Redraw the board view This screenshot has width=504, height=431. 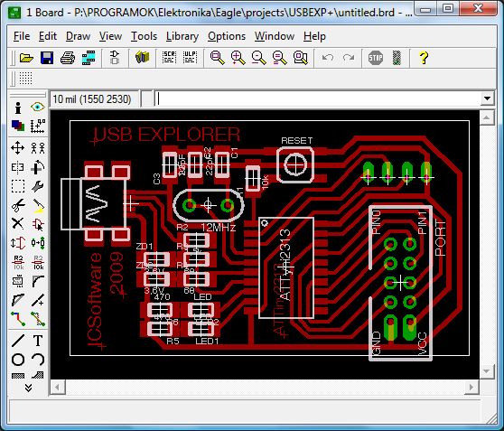coord(280,58)
